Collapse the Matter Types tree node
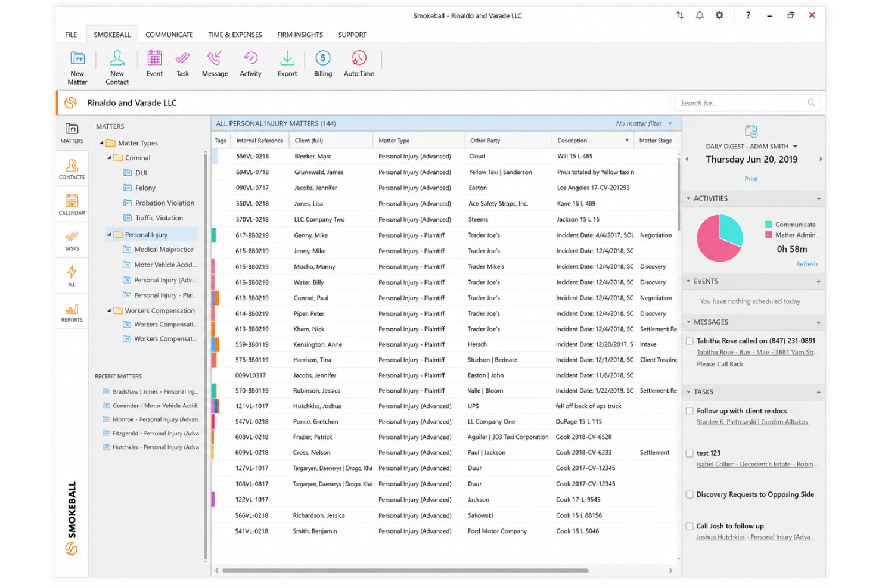This screenshot has width=882, height=588. [101, 143]
